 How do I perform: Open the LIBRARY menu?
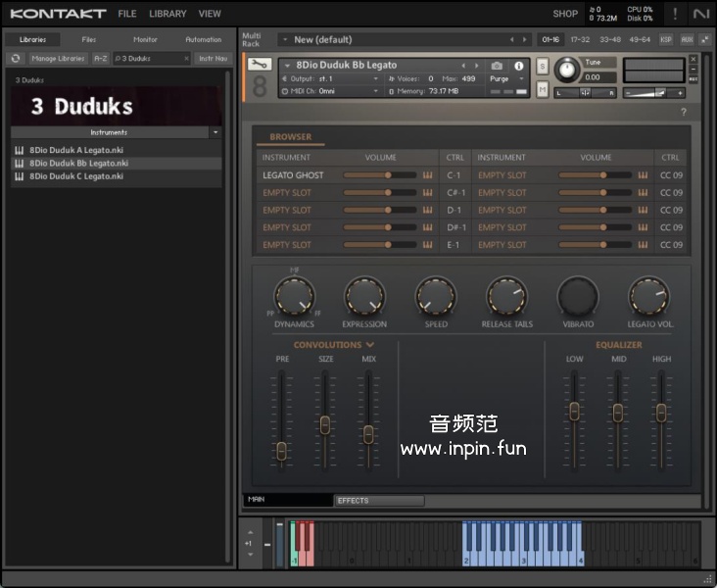[167, 14]
